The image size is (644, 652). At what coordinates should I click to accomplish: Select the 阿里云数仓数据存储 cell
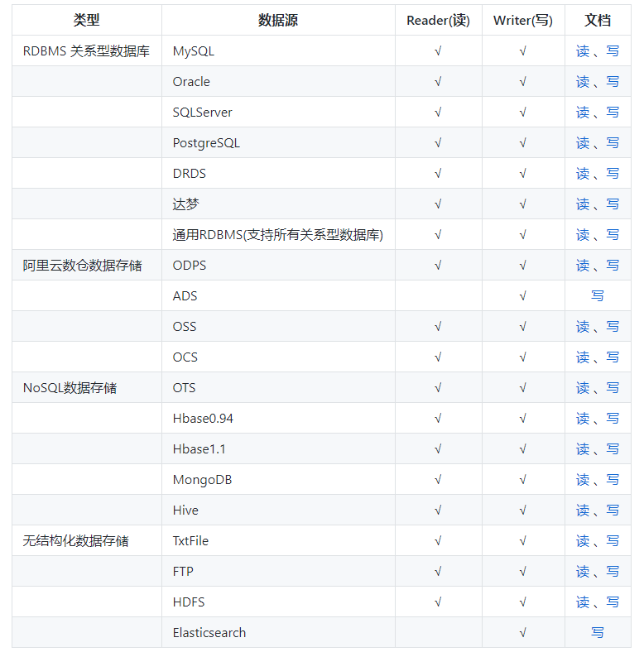[87, 266]
